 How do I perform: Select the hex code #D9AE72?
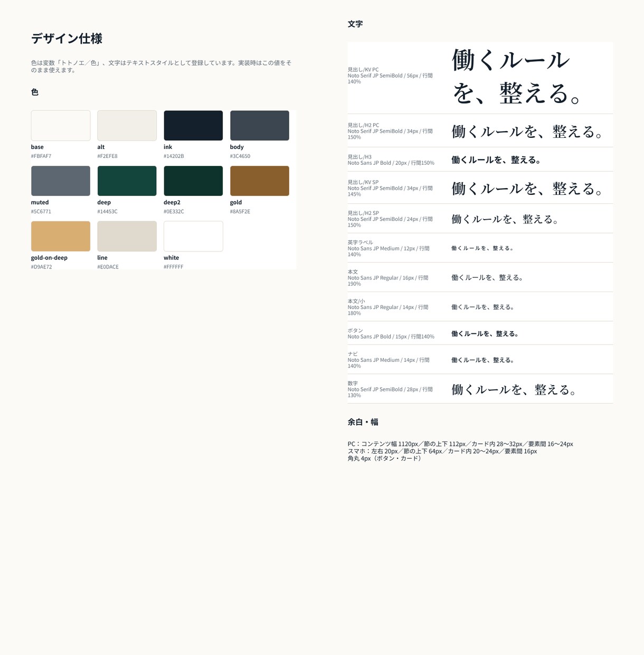click(42, 267)
